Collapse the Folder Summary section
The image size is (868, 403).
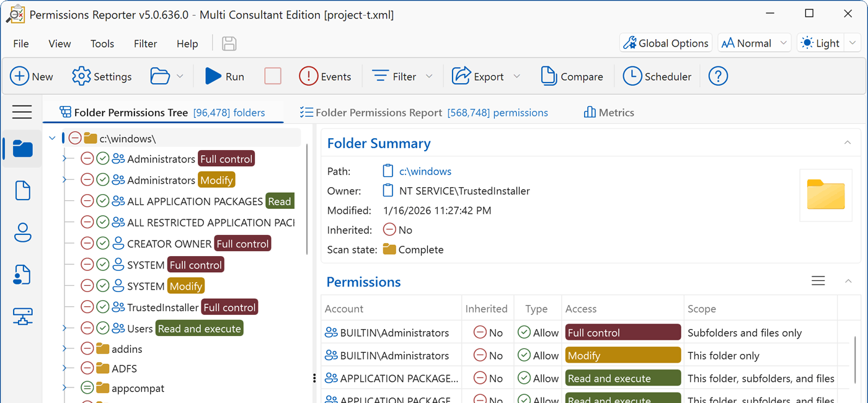coord(848,143)
